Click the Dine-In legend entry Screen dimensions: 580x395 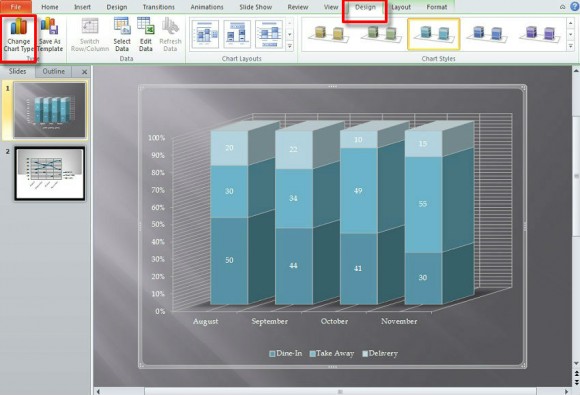coord(286,353)
